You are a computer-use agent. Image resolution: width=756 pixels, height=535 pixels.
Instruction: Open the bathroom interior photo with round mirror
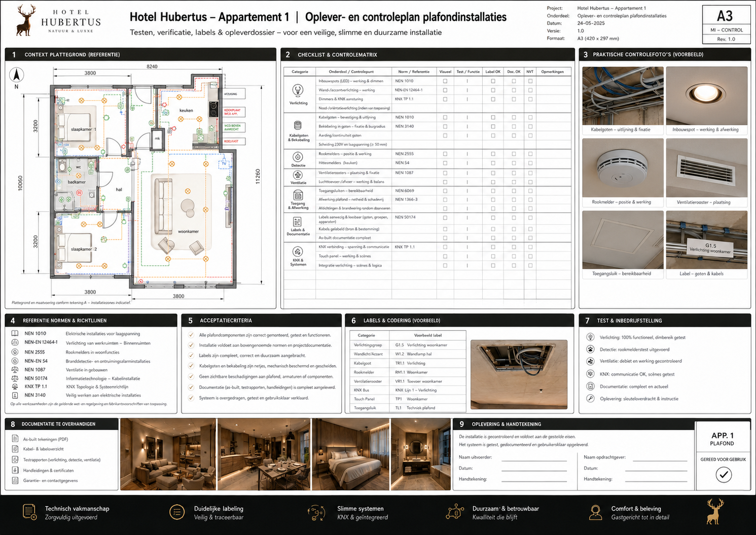tap(420, 454)
